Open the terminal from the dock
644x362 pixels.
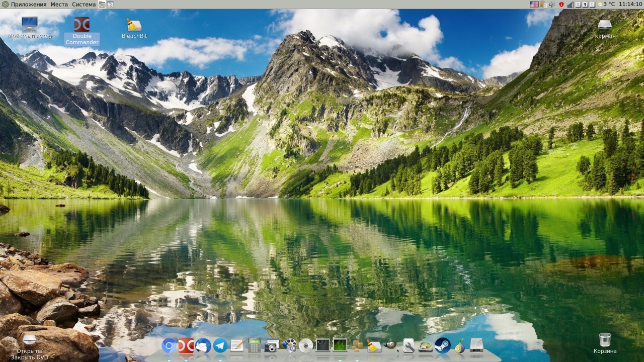point(323,345)
